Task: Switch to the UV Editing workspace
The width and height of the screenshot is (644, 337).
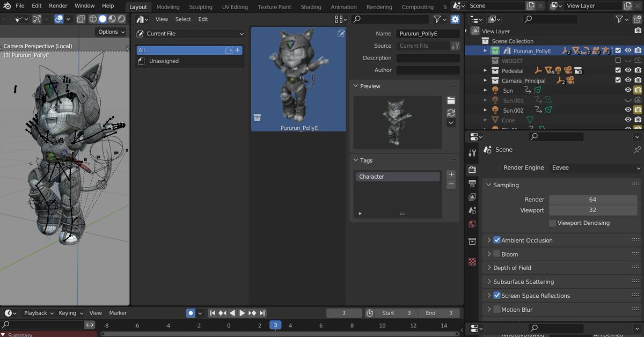Action: click(235, 7)
